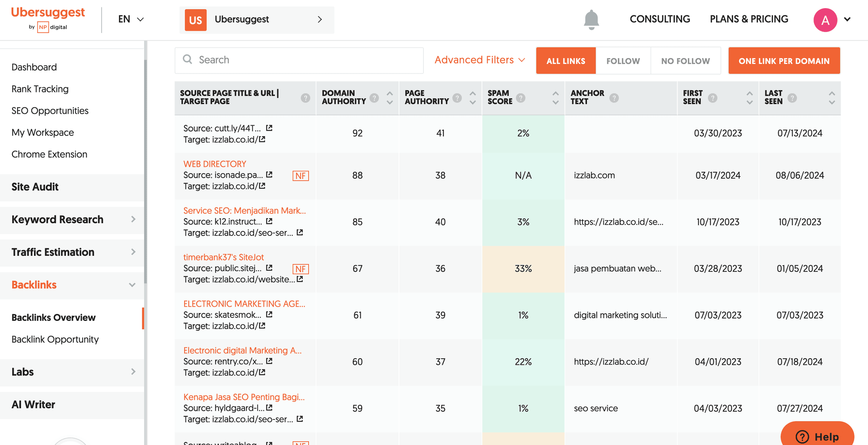This screenshot has height=445, width=868.
Task: Expand Advanced Filters
Action: pos(480,60)
